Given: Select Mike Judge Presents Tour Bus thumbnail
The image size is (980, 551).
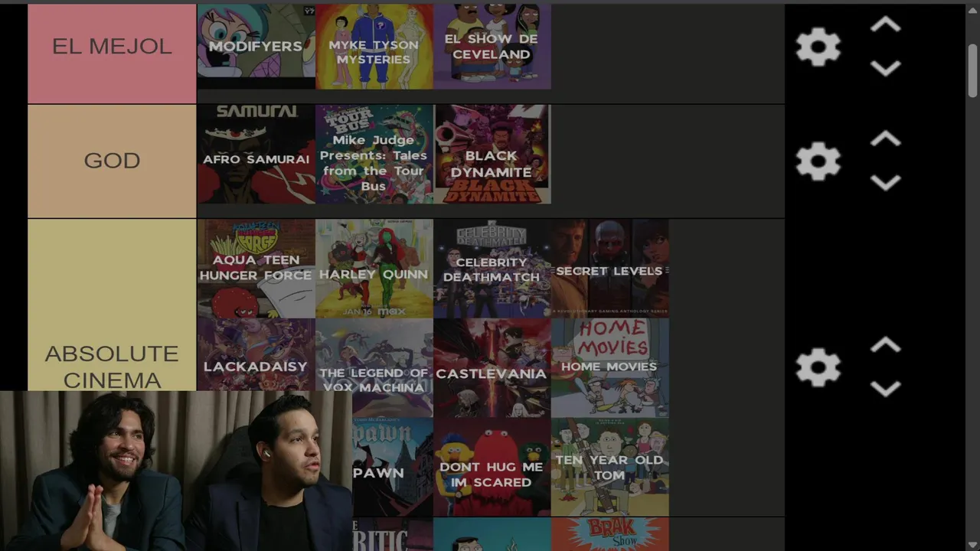Looking at the screenshot, I should tap(374, 154).
